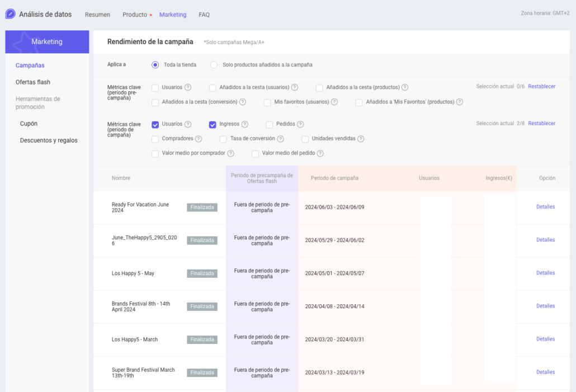Select Solo productos añadidos a la campaña
Screen dimensions: 576x392
click(x=214, y=65)
